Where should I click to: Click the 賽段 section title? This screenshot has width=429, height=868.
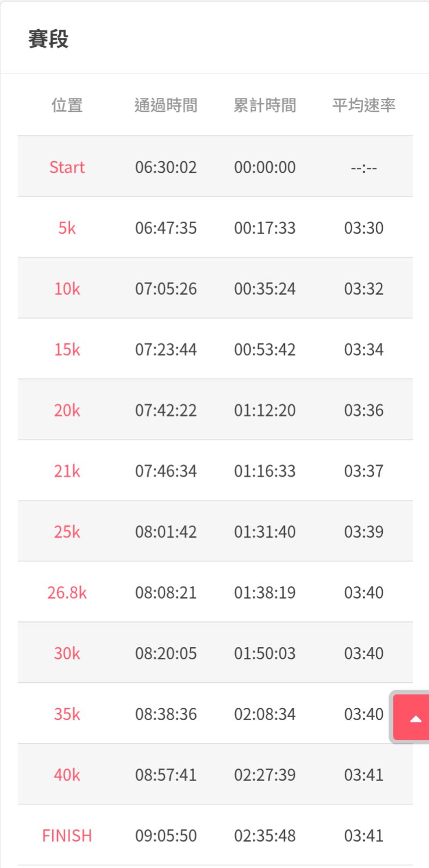coord(48,39)
